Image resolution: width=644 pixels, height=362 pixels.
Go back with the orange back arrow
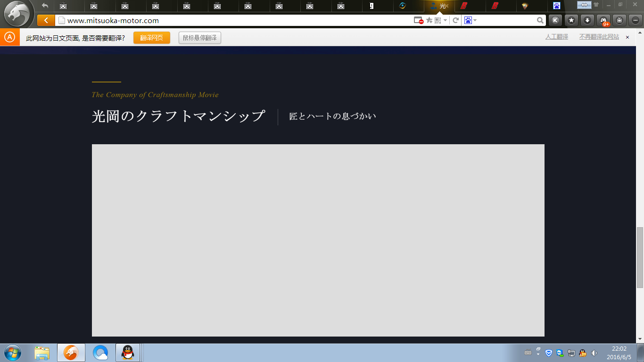coord(46,20)
